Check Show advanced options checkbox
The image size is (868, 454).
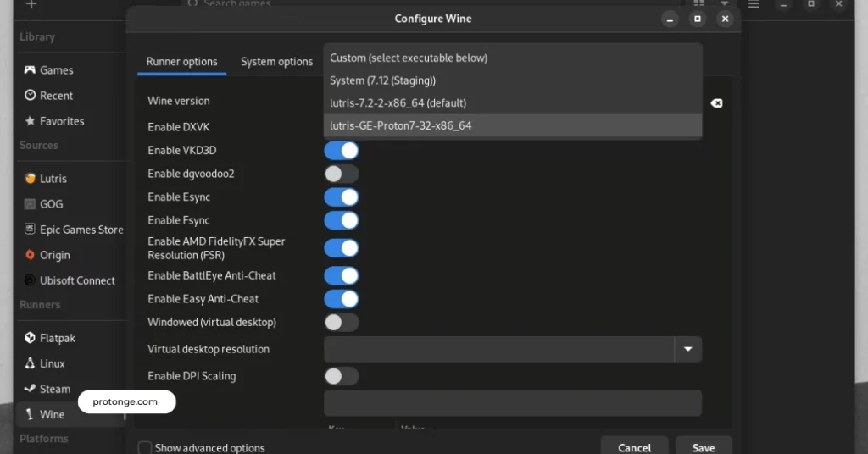tap(145, 447)
